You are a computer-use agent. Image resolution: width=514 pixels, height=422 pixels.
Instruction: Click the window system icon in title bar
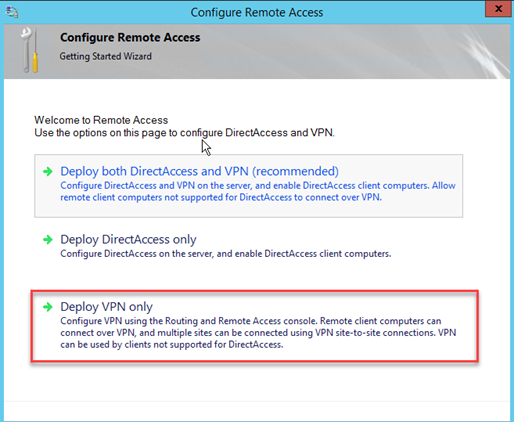point(12,12)
